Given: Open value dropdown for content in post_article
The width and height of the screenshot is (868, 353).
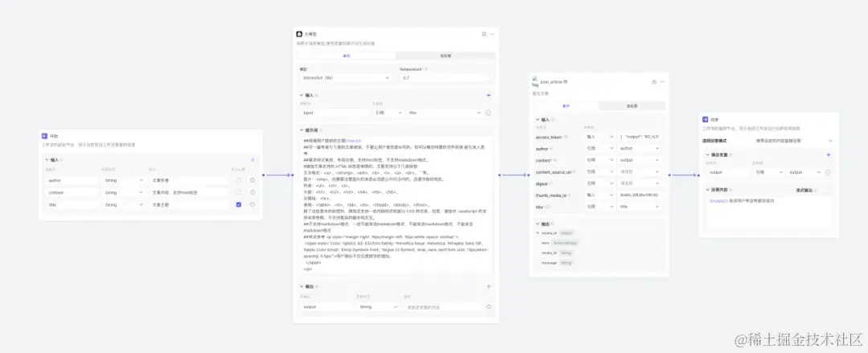Looking at the screenshot, I should click(640, 159).
